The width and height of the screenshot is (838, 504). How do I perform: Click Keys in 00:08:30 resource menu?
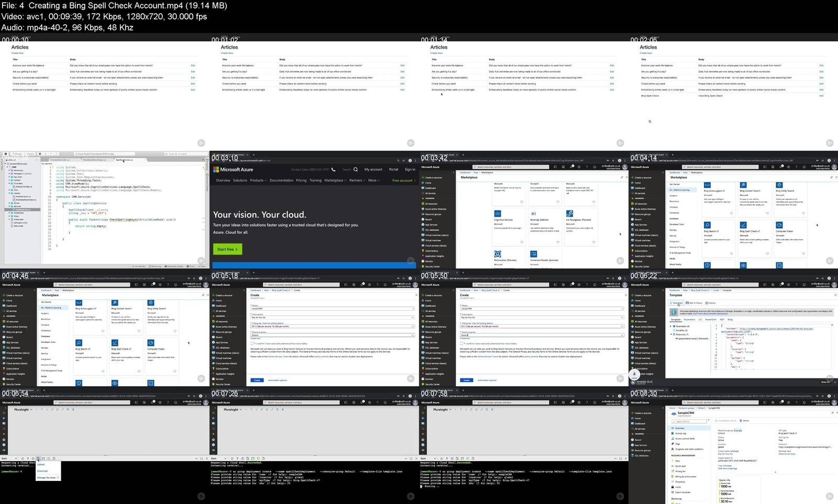(x=677, y=461)
